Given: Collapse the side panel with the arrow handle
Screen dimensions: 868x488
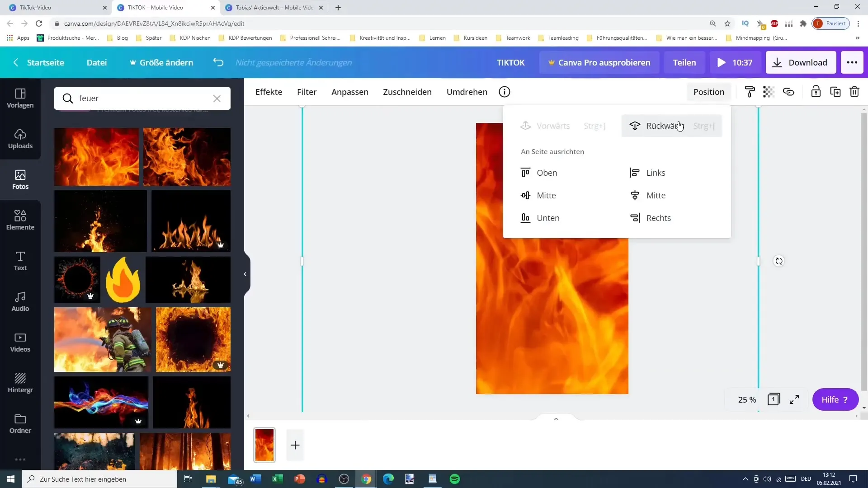Looking at the screenshot, I should 245,274.
